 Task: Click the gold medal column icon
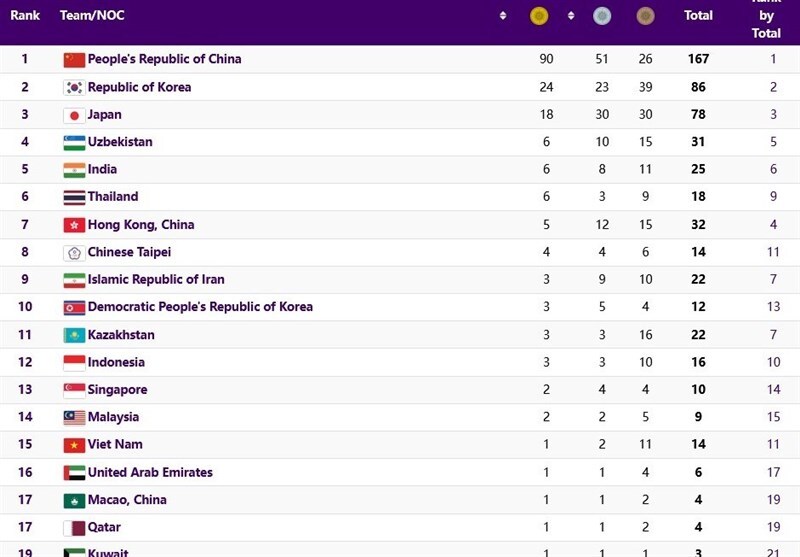(539, 16)
